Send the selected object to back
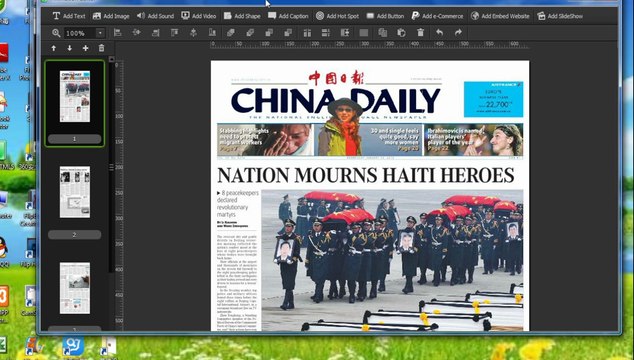Screen dimensions: 634x360 tap(288, 33)
